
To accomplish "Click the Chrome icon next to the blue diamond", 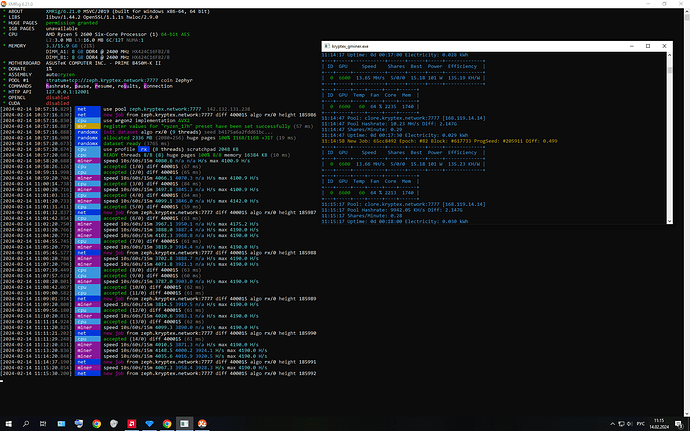I will click(167, 424).
